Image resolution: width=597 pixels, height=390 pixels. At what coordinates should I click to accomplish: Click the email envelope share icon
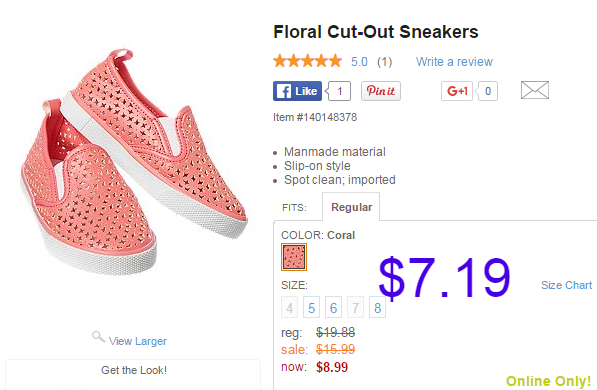[535, 90]
